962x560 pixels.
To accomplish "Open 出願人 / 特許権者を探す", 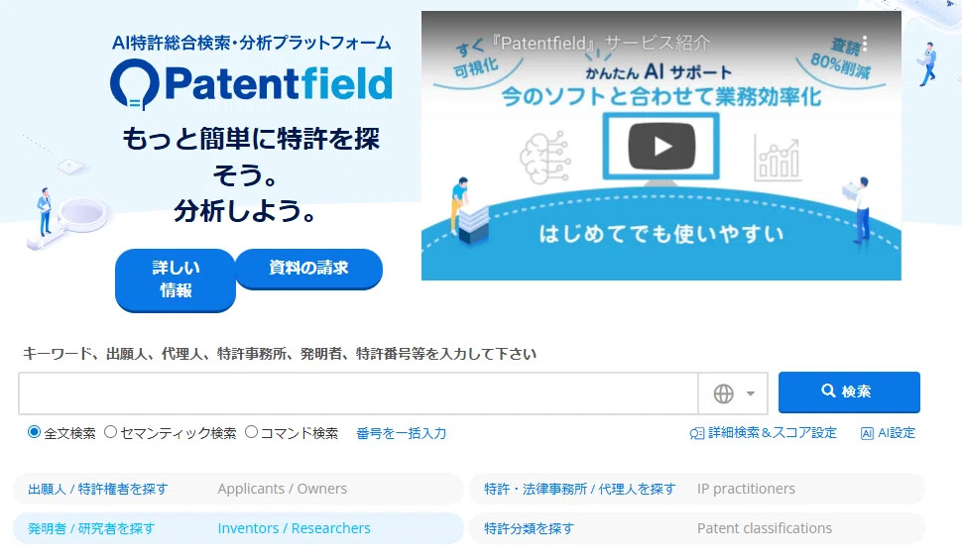I will [97, 489].
